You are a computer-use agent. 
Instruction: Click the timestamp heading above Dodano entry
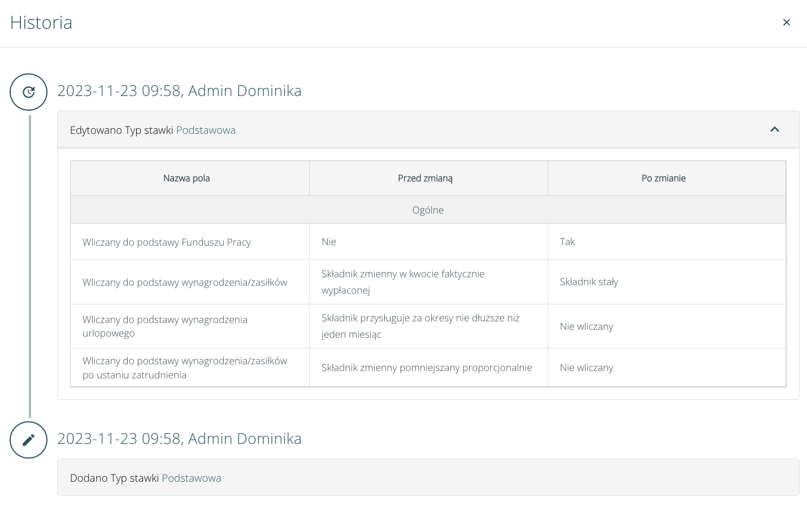pyautogui.click(x=179, y=439)
